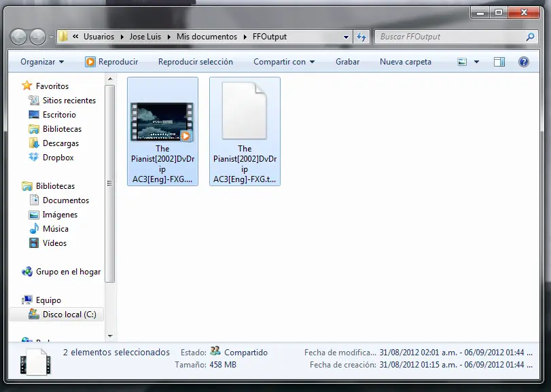
Task: Open Escritorio in Favoritos
Action: click(59, 115)
